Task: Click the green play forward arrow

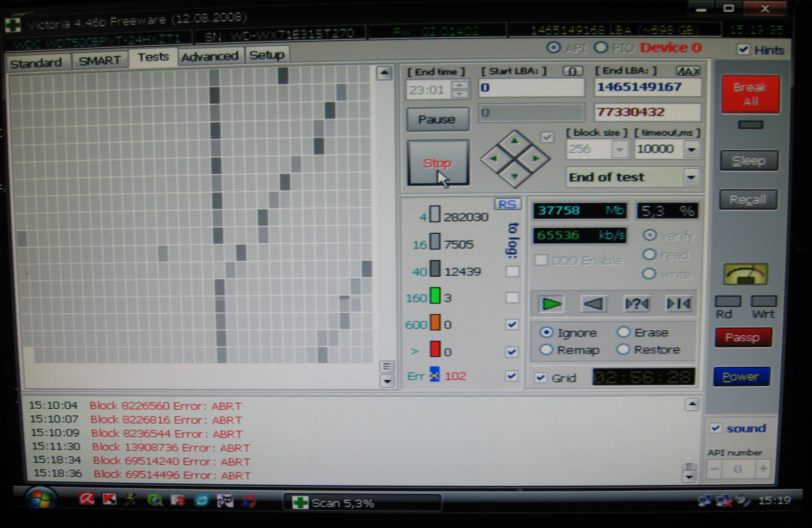Action: 551,304
